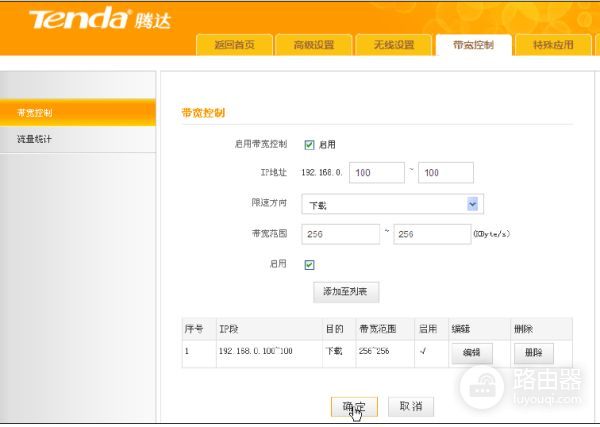
Task: Open 流量统计 in the left sidebar
Action: coord(77,139)
